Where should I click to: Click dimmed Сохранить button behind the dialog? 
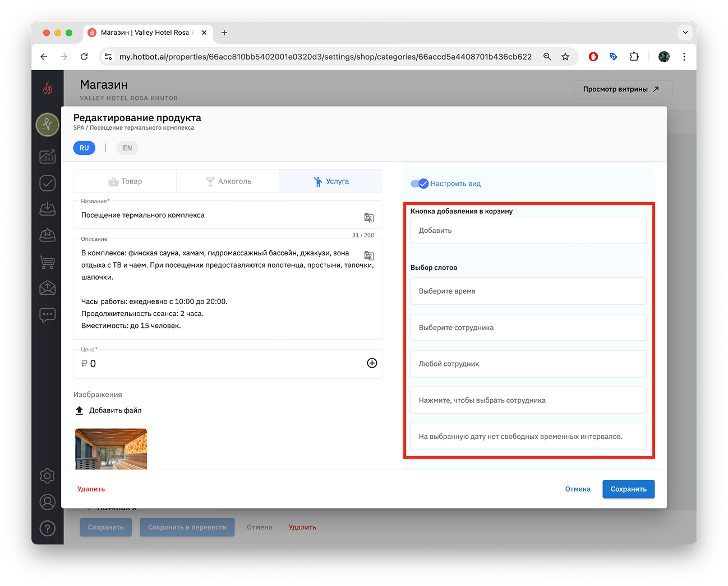(x=106, y=527)
